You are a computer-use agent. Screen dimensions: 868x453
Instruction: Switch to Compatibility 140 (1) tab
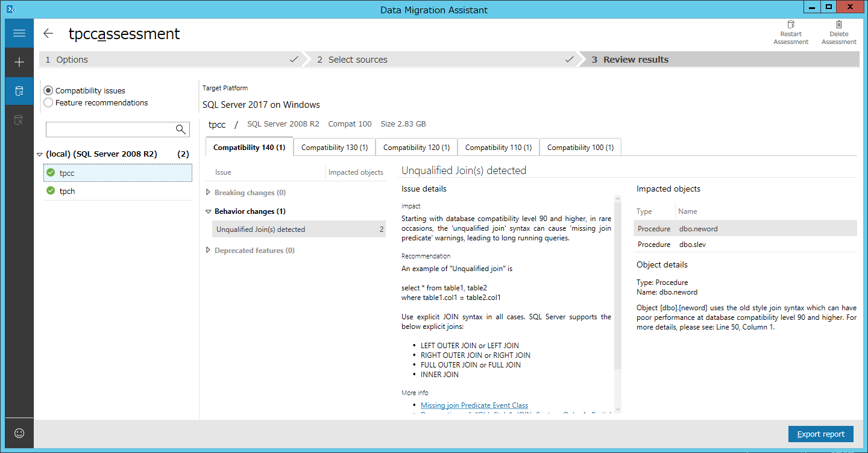(250, 147)
